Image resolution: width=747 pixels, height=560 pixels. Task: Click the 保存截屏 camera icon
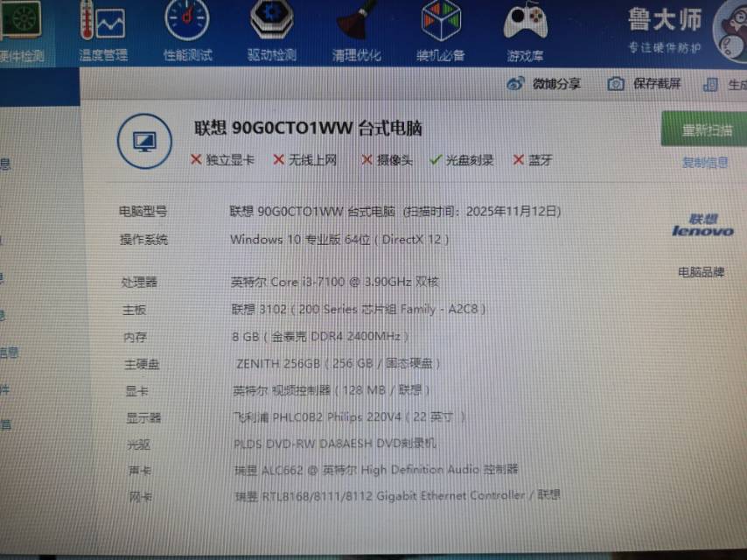pos(616,84)
